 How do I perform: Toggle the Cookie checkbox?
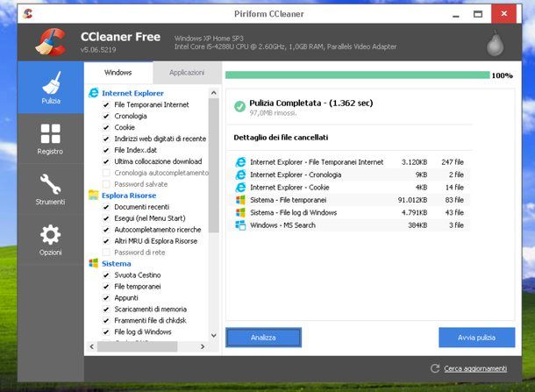[x=106, y=127]
